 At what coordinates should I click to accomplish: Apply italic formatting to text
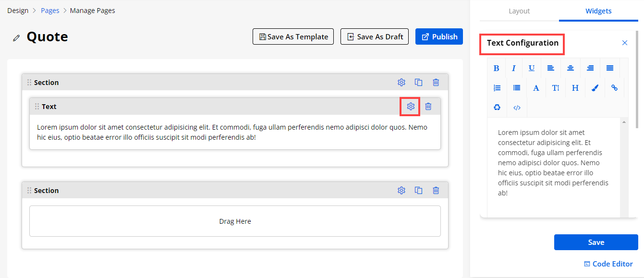click(513, 68)
